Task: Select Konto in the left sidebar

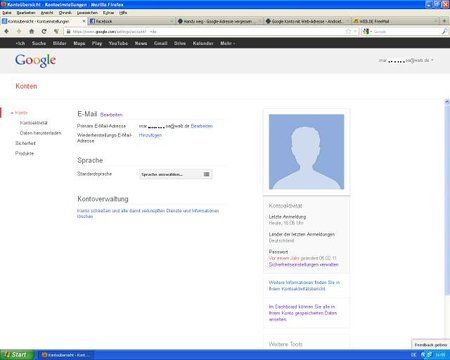Action: pos(21,113)
